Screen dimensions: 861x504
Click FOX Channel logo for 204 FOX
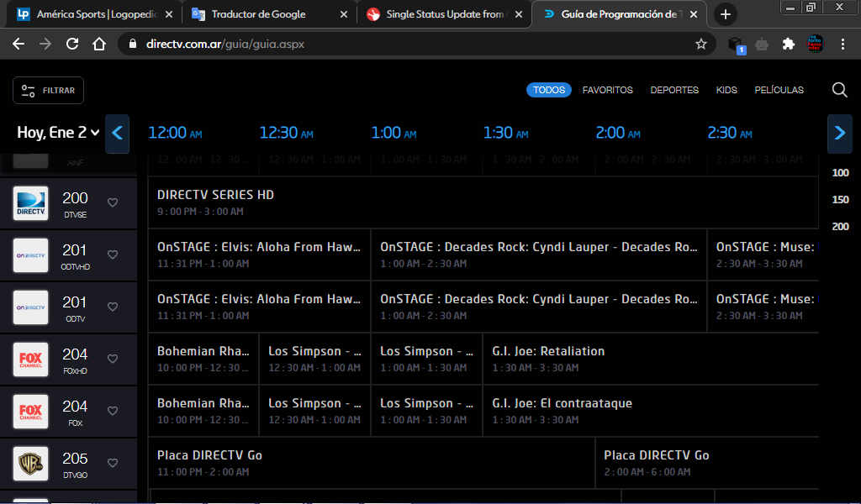click(x=31, y=412)
